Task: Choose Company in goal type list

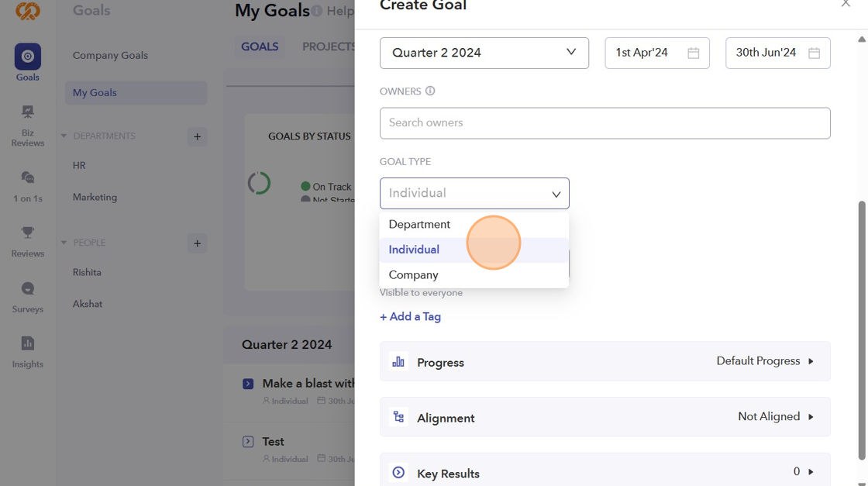Action: coord(413,275)
